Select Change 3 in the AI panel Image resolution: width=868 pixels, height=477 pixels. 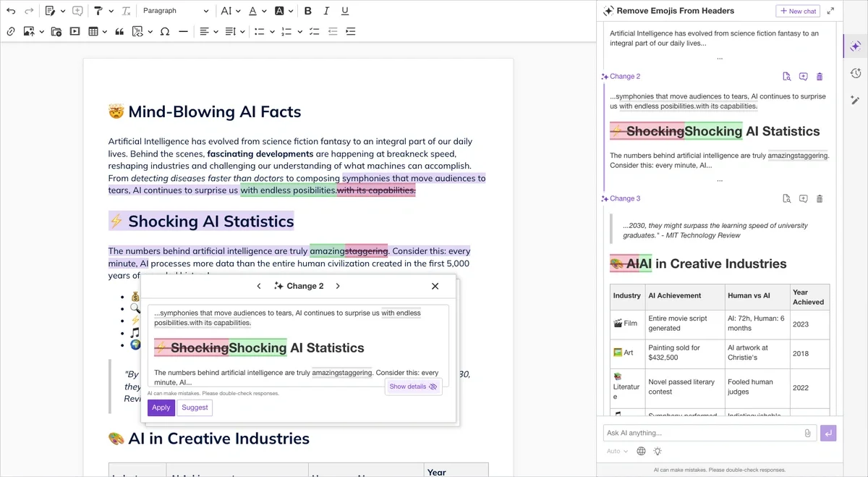click(x=624, y=198)
